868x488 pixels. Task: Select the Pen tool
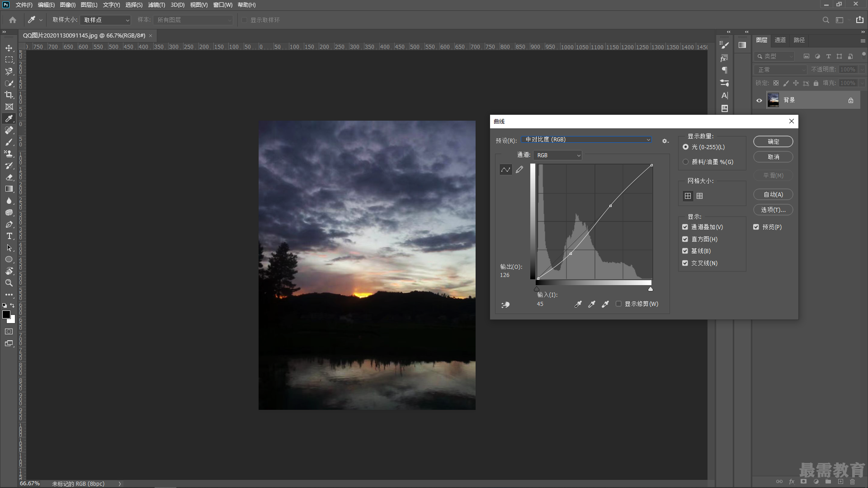pos(9,224)
